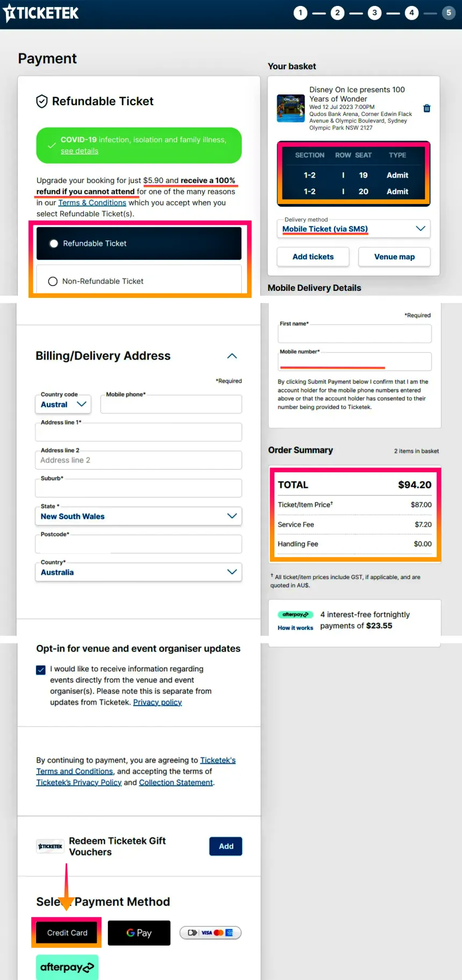This screenshot has height=980, width=462.
Task: Open the Collection Statement link
Action: 176,782
